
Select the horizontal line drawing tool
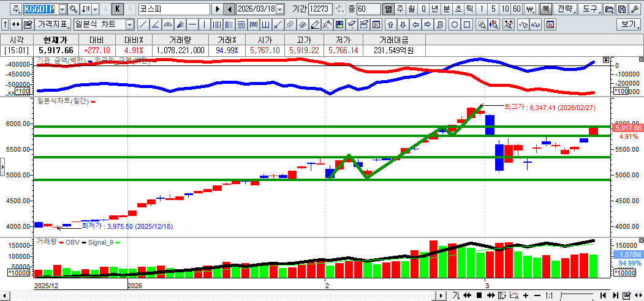192,24
